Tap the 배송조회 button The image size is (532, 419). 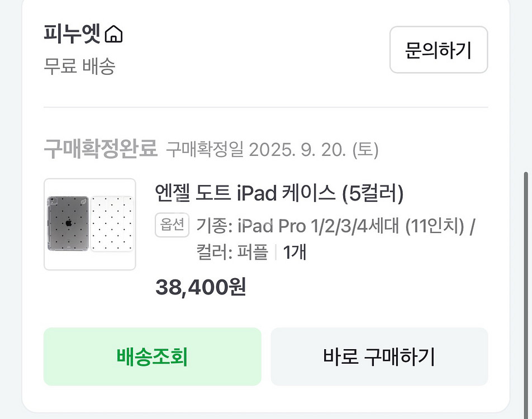click(x=152, y=356)
